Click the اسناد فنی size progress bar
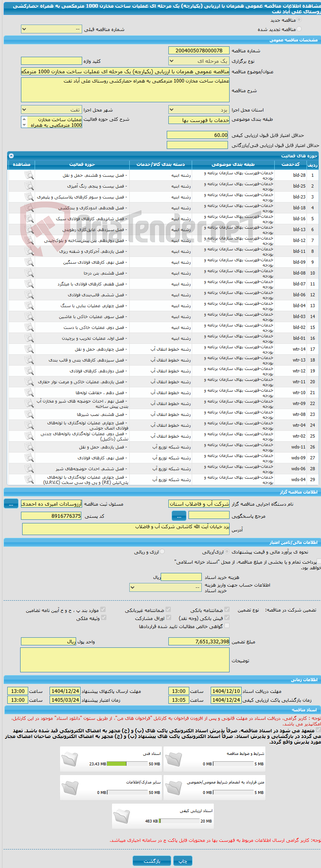 (x=127, y=764)
